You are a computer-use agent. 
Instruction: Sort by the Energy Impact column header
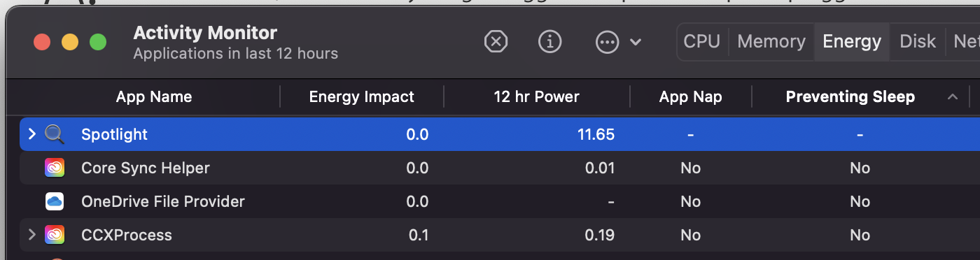362,97
